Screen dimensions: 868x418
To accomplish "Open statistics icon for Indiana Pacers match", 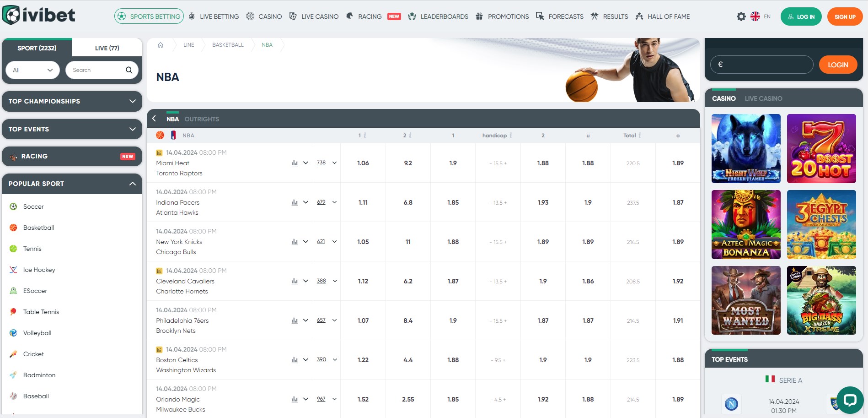I will pyautogui.click(x=295, y=202).
